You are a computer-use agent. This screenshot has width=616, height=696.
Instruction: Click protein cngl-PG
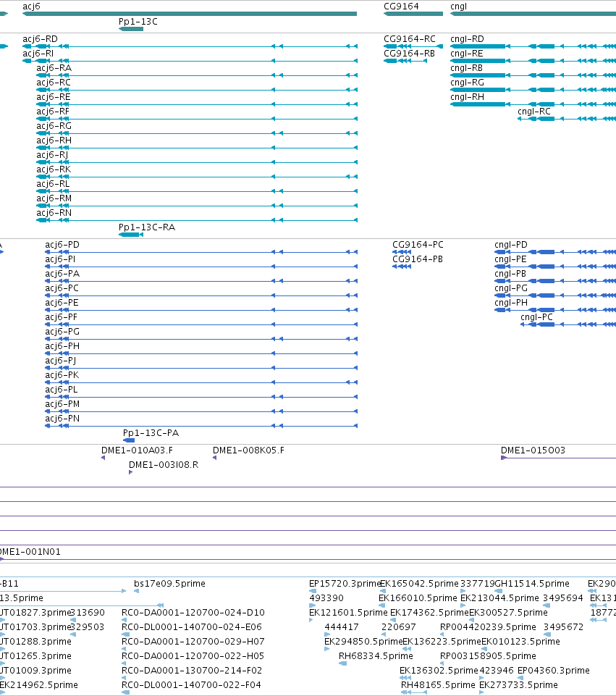(511, 288)
